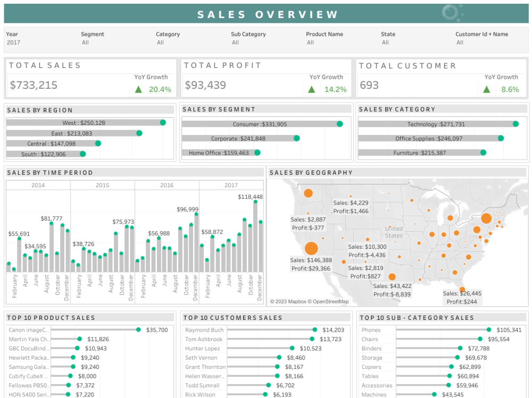Viewport: 532px width, 398px height.
Task: Select the 2016 header in Sales by Time Period
Action: tap(167, 185)
